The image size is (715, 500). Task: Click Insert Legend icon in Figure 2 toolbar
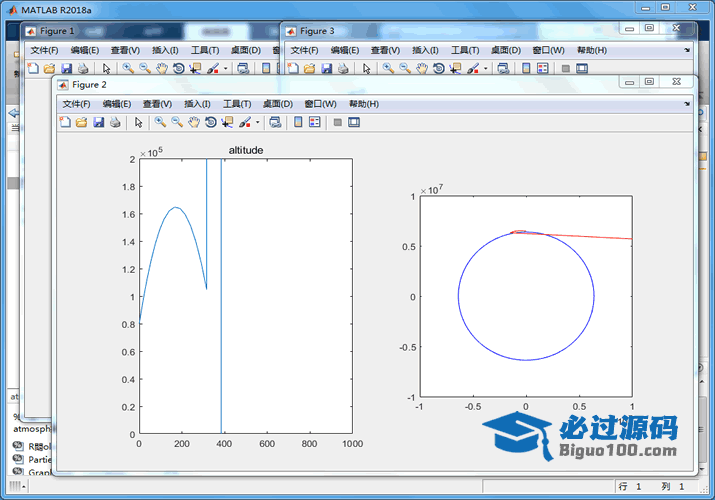point(314,122)
